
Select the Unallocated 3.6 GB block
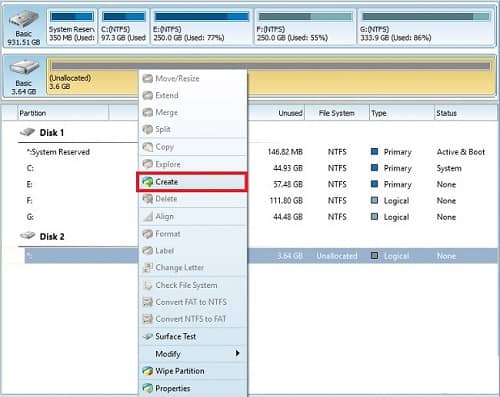pos(271,76)
